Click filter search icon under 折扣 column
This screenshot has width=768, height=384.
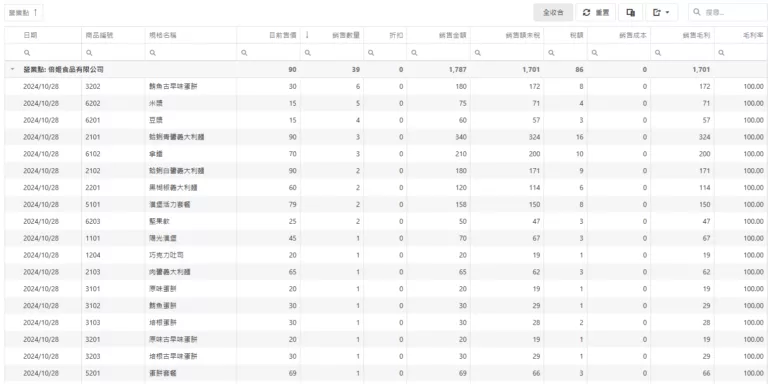pos(371,52)
